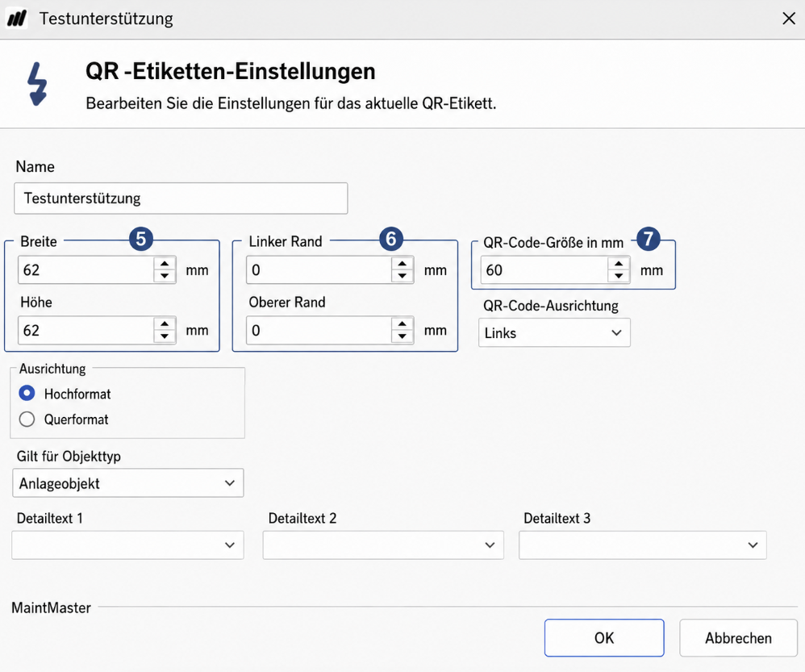Click the MaintMaster footer label
This screenshot has width=805, height=672.
coord(51,607)
